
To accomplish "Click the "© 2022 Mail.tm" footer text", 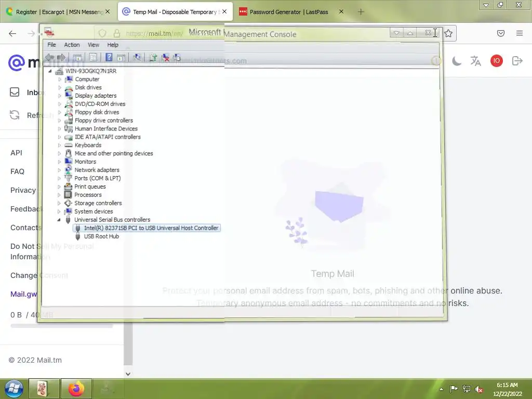I will [x=35, y=360].
